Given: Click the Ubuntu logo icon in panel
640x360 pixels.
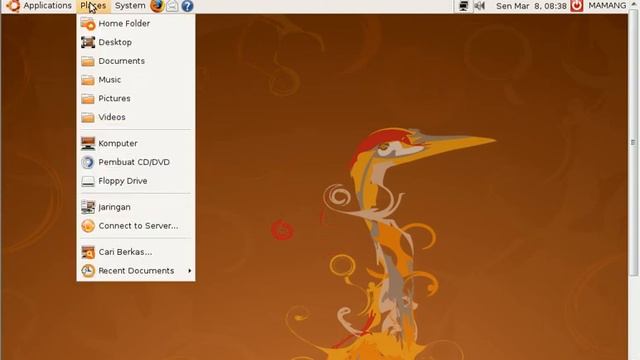Looking at the screenshot, I should [13, 6].
